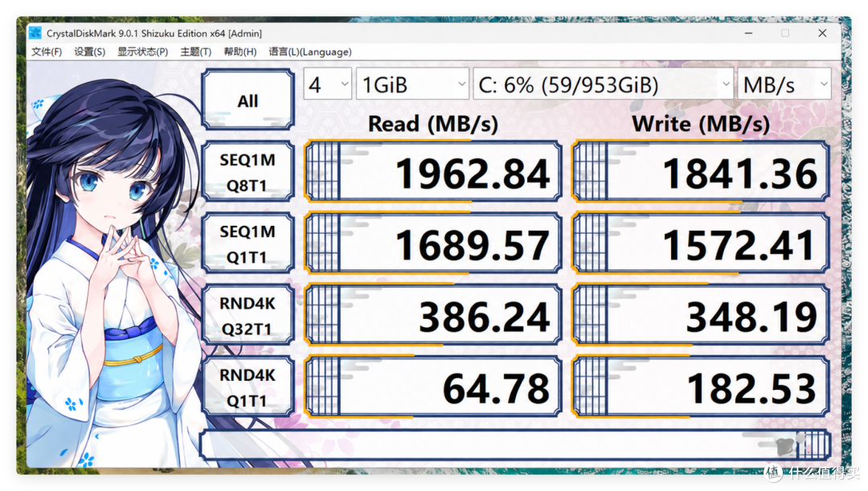
Task: Start the RND4K Q32T1 test
Action: pyautogui.click(x=248, y=315)
